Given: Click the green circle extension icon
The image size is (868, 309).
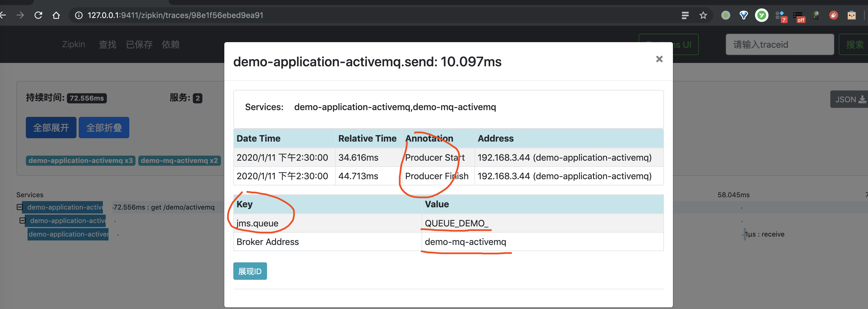Looking at the screenshot, I should pos(725,15).
